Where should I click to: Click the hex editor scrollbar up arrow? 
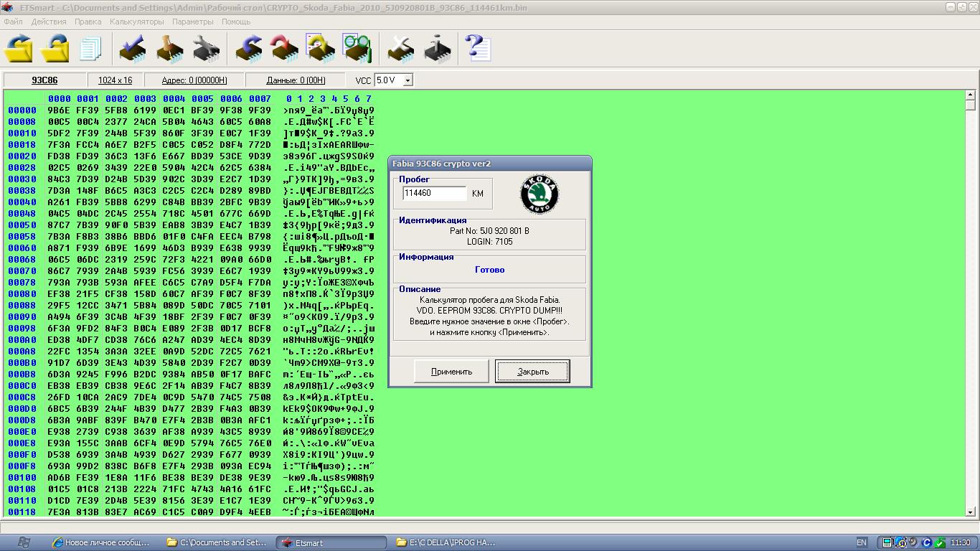(970, 95)
